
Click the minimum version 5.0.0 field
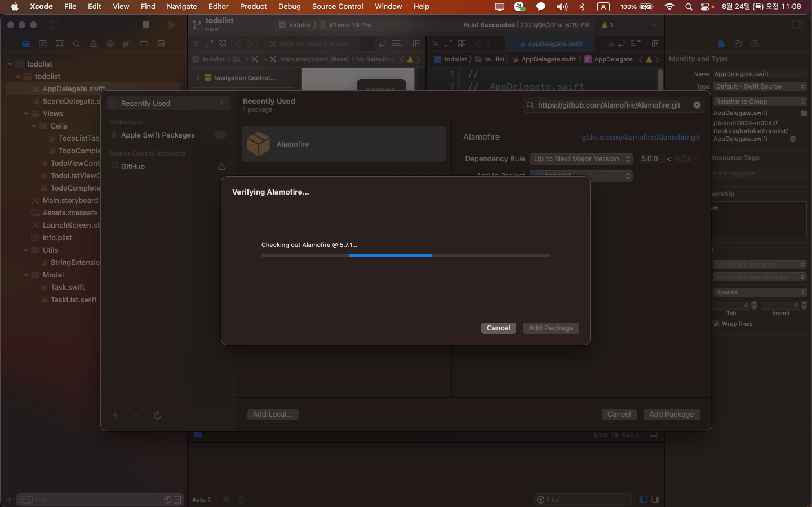(x=651, y=159)
